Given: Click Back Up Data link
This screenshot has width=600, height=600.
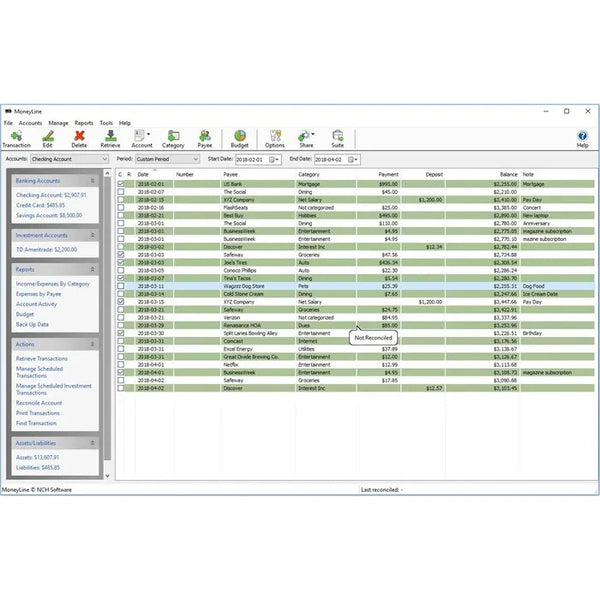Looking at the screenshot, I should pyautogui.click(x=32, y=324).
